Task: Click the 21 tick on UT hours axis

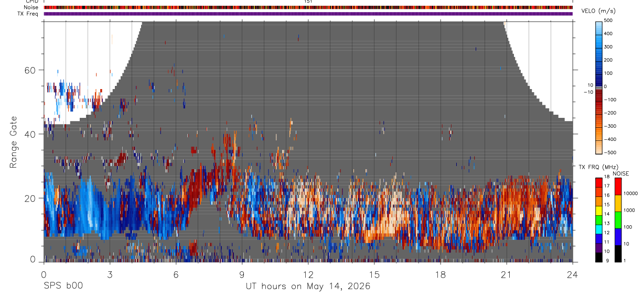Action: coord(507,273)
